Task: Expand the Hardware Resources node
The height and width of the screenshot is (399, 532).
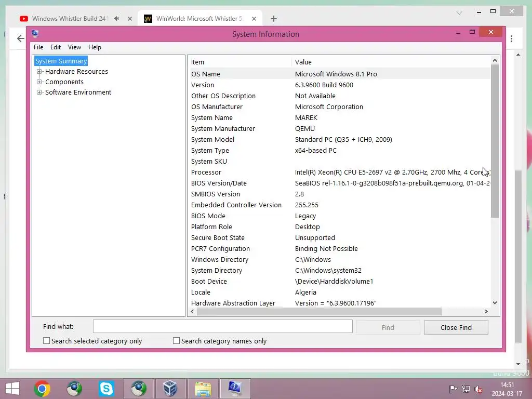Action: [x=39, y=71]
